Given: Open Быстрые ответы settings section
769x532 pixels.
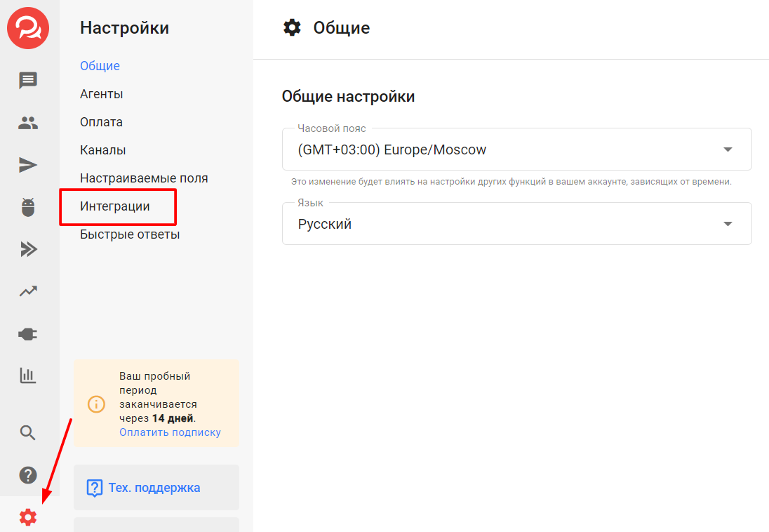Looking at the screenshot, I should [130, 234].
